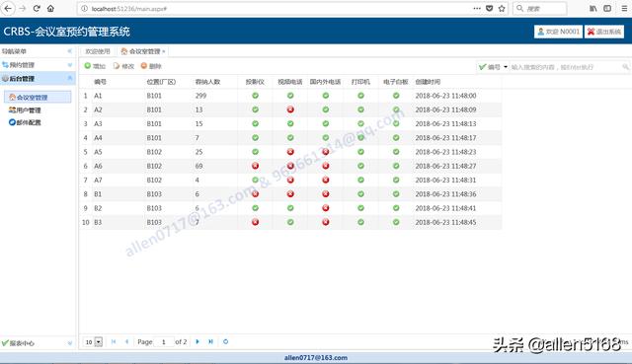The image size is (632, 364).
Task: Open 邮件配置 in the sidebar
Action: click(x=25, y=122)
